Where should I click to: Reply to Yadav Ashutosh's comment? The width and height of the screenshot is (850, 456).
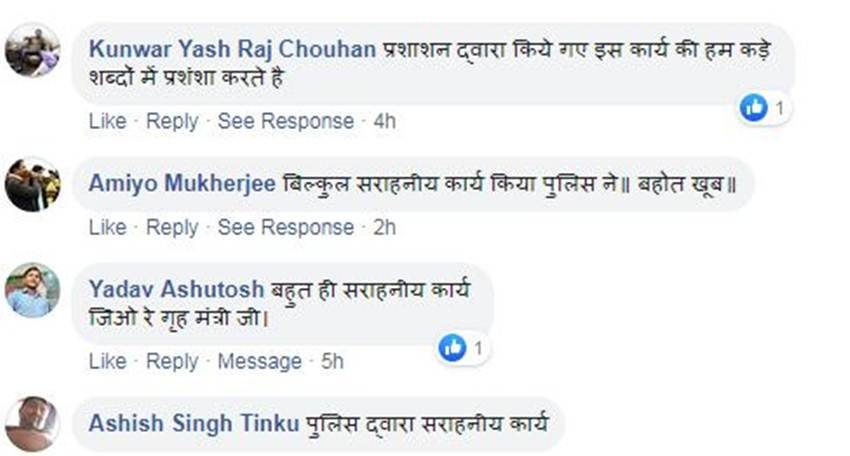coord(172,361)
